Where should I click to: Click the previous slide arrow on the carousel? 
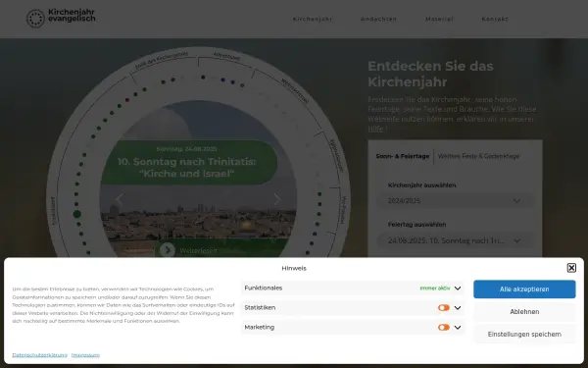point(120,199)
